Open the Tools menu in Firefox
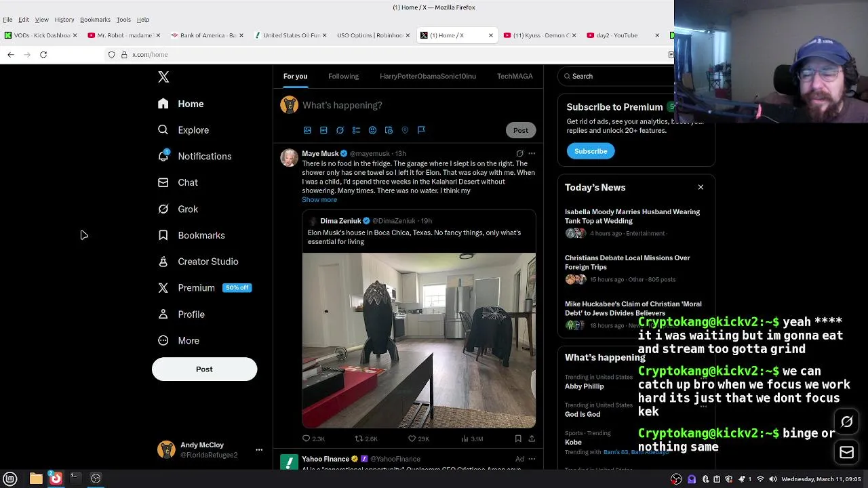Screen dimensions: 868x488 [x=123, y=20]
